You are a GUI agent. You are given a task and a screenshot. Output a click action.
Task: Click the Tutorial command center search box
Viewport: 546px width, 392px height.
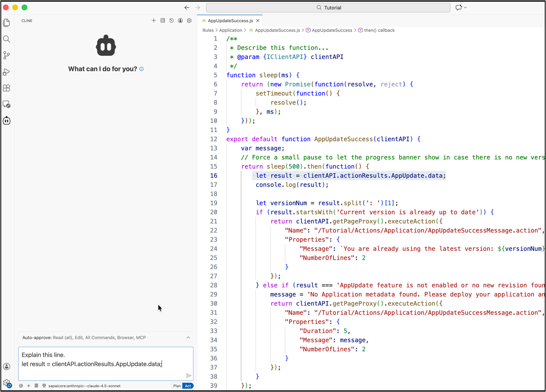point(328,7)
